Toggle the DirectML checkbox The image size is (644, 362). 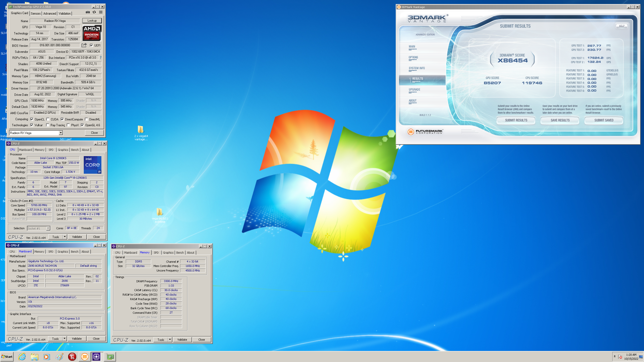click(x=86, y=119)
